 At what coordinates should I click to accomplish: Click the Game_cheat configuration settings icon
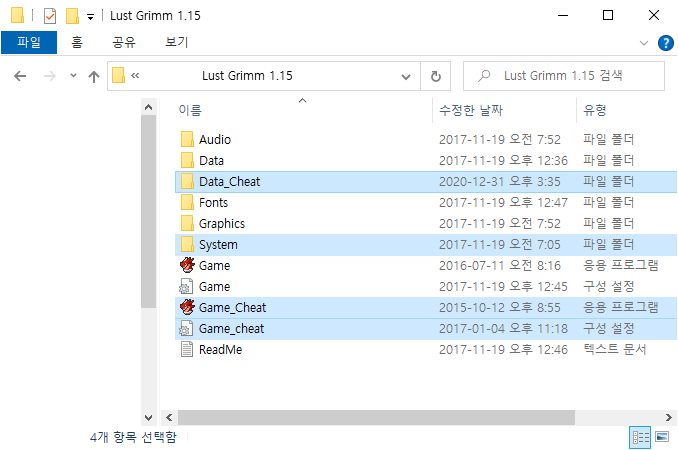point(186,328)
